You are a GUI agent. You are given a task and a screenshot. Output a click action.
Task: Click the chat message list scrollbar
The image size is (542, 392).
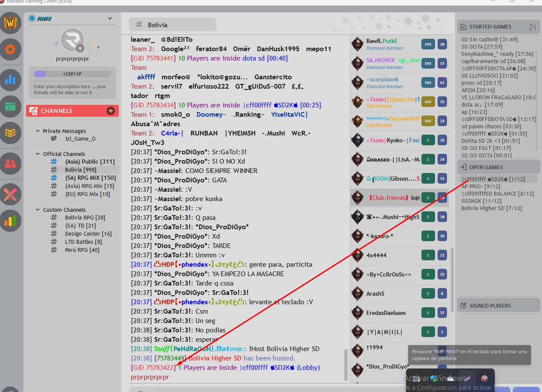point(346,364)
